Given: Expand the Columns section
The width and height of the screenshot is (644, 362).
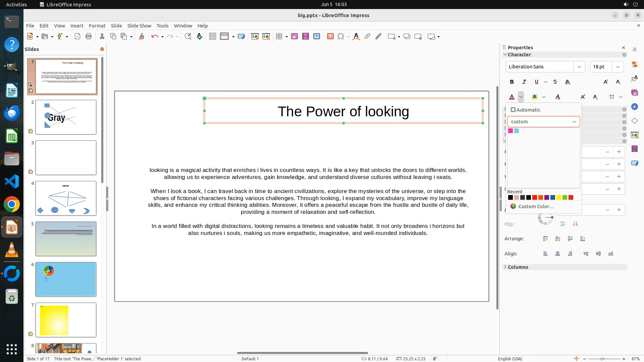Looking at the screenshot, I should (518, 267).
